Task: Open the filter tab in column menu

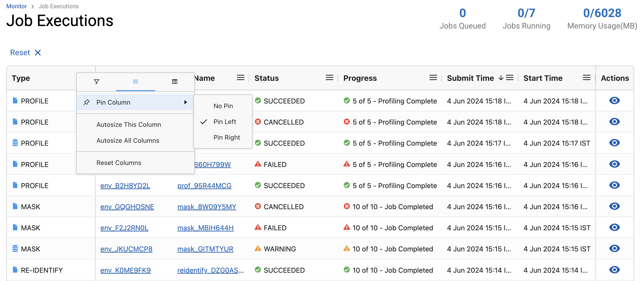Action: 96,81
